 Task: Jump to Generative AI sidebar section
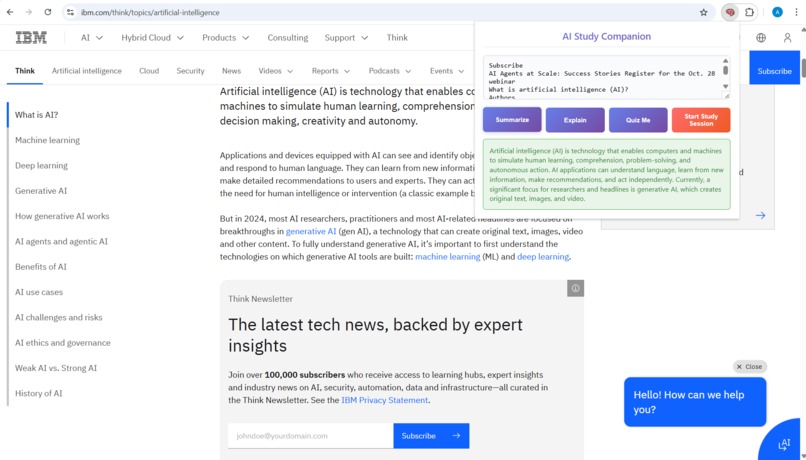point(41,191)
